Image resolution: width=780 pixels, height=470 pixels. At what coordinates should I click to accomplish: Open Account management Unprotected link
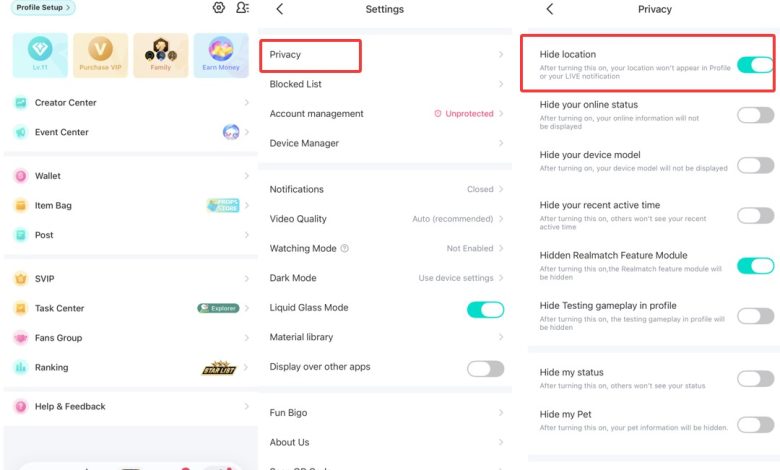coord(465,113)
